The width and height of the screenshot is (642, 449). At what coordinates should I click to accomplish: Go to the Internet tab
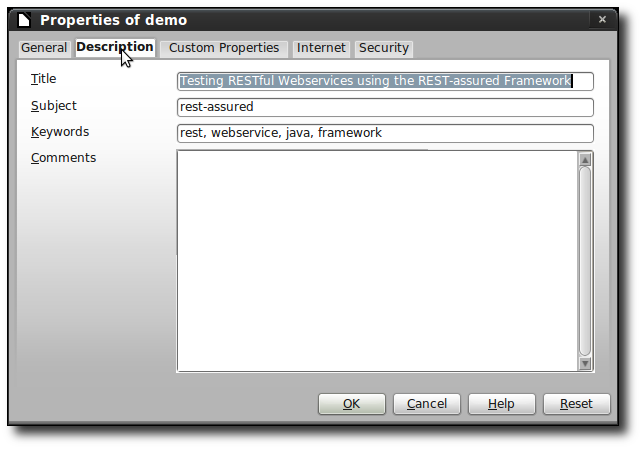coord(321,48)
